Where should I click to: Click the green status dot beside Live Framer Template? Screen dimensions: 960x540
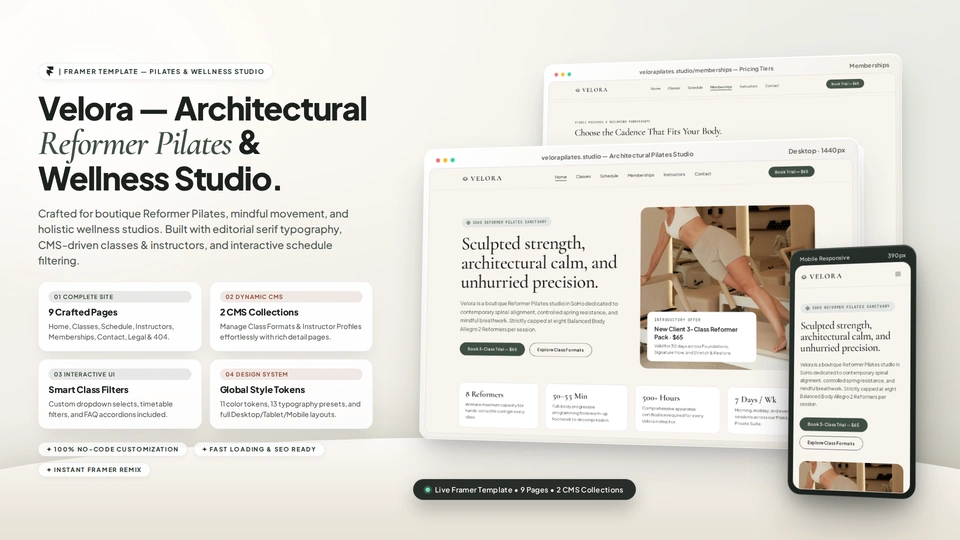tap(427, 490)
